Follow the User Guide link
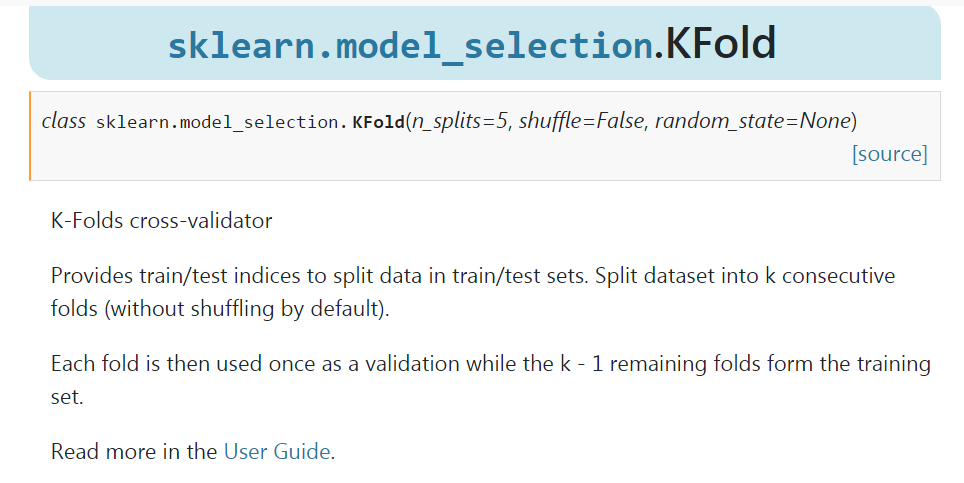Viewport: 964px width, 483px height. point(277,452)
